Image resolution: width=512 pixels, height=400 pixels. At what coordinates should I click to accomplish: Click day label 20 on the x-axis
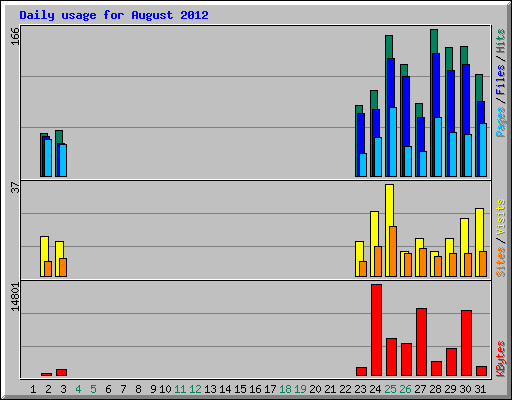315,389
